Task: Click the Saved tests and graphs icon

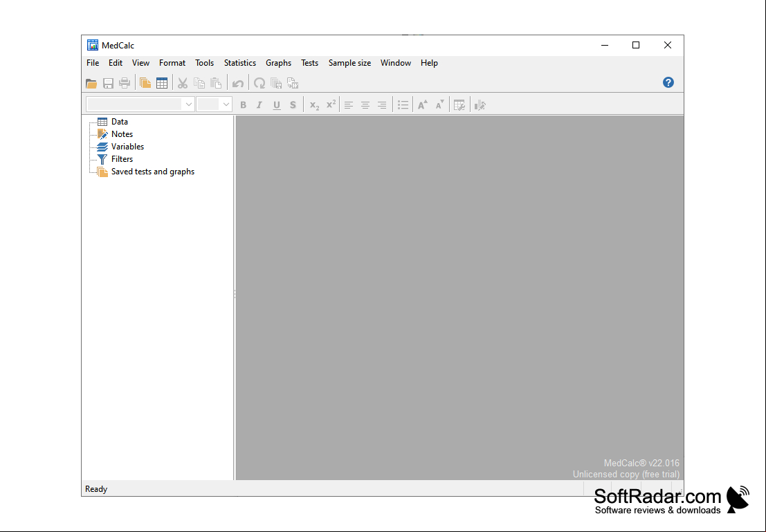Action: coord(102,172)
